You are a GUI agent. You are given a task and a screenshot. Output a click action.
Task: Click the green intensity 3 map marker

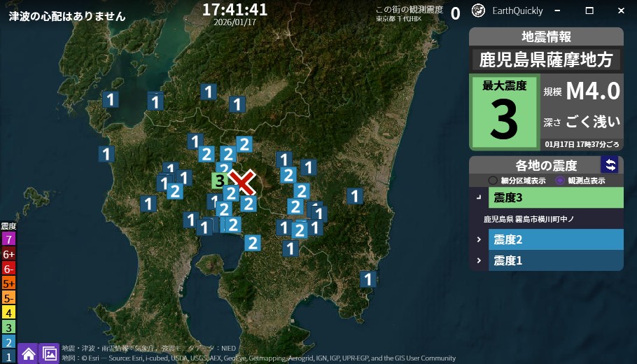(219, 181)
